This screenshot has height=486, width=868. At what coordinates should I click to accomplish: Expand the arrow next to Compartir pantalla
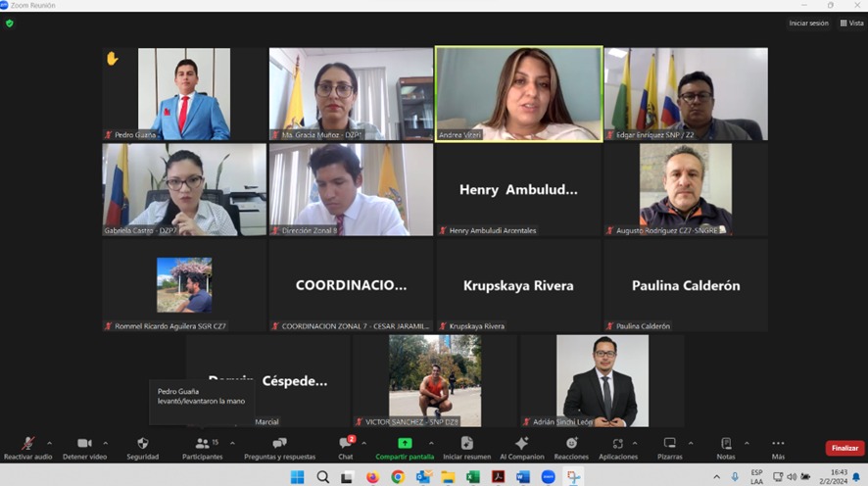(x=431, y=443)
